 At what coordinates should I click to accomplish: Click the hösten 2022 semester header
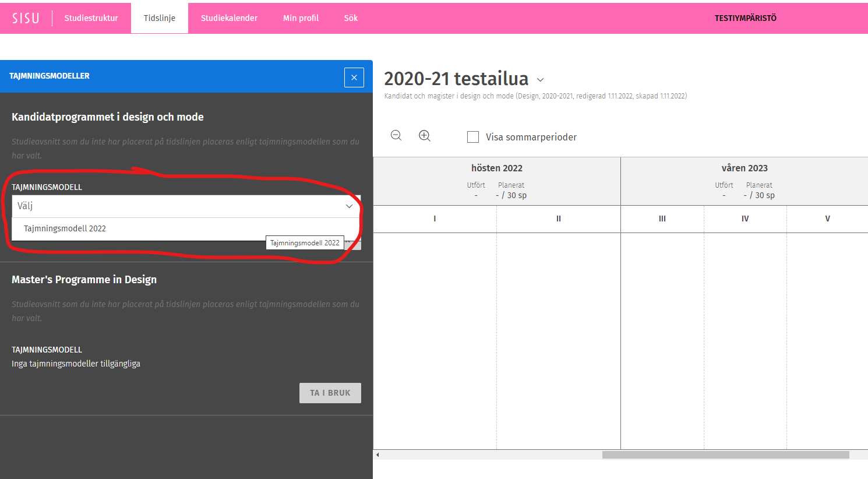pyautogui.click(x=496, y=168)
